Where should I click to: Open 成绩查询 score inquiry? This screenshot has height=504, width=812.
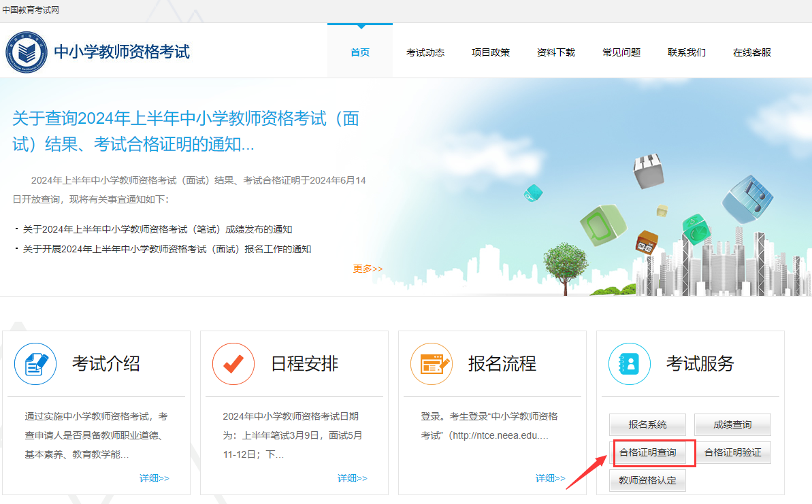click(x=732, y=424)
